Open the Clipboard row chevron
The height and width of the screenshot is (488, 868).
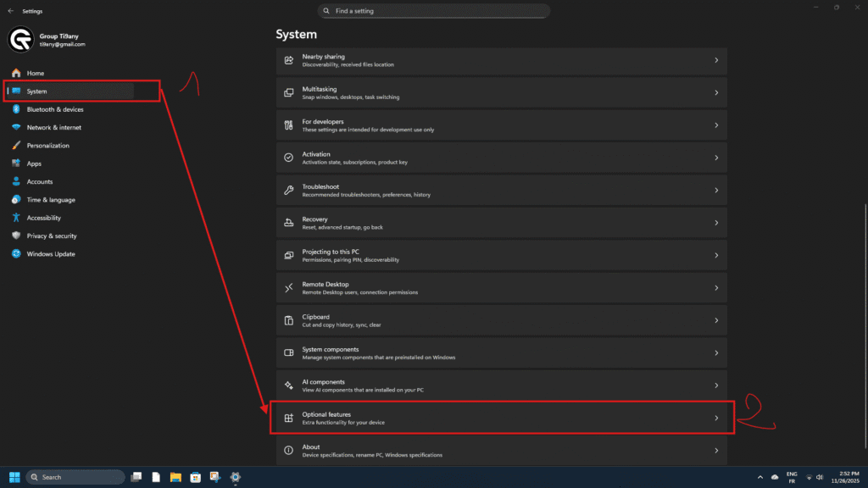[x=716, y=321]
